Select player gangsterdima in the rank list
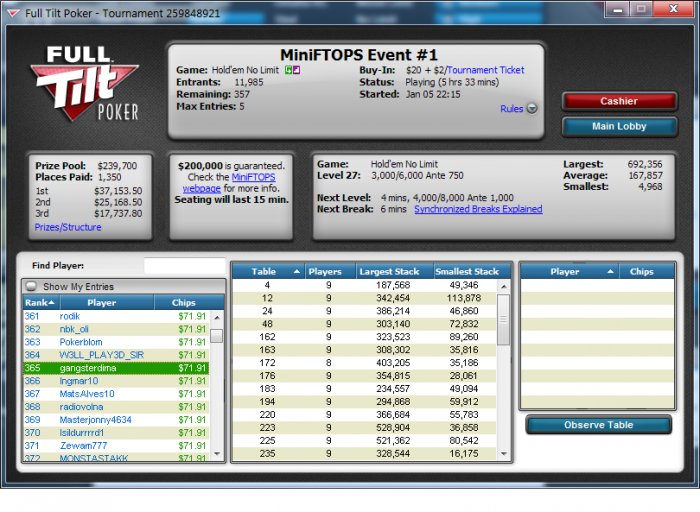Screen dimensions: 700x512 (116, 368)
